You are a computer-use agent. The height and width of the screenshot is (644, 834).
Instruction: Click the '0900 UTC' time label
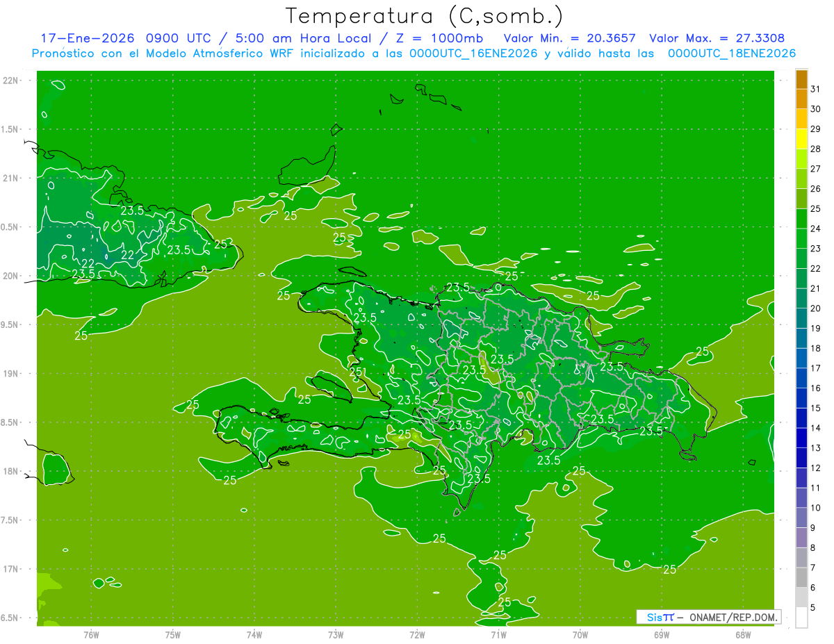click(x=178, y=38)
